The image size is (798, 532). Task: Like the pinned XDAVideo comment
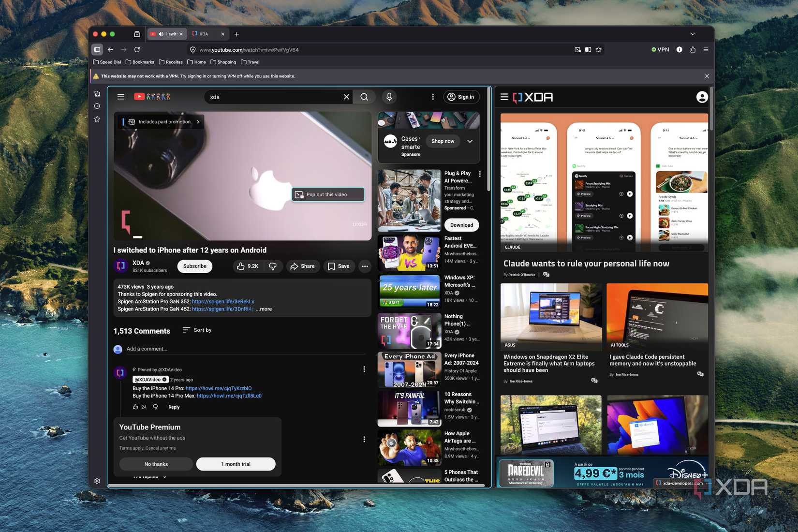tap(135, 407)
